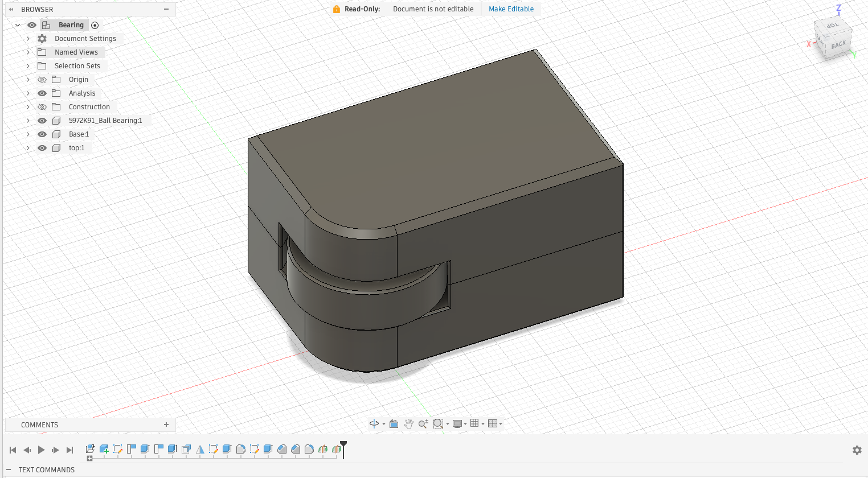Click the lock icon in Read-Only banner

point(337,9)
